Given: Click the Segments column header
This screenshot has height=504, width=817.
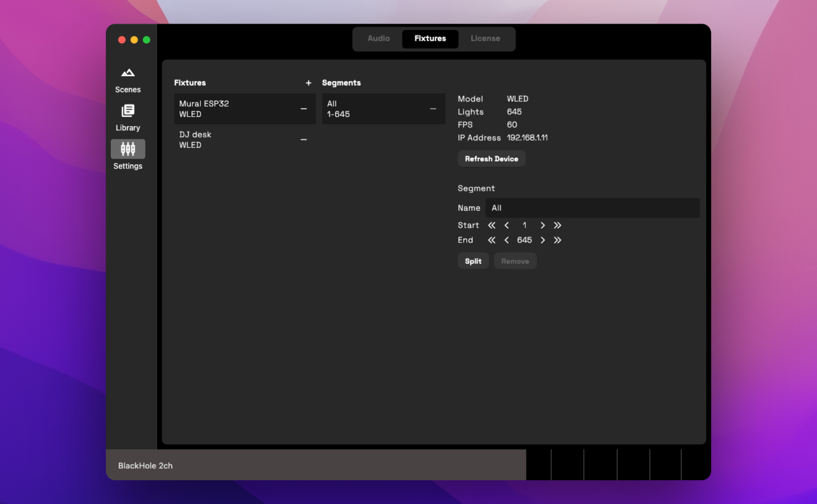Looking at the screenshot, I should click(341, 83).
